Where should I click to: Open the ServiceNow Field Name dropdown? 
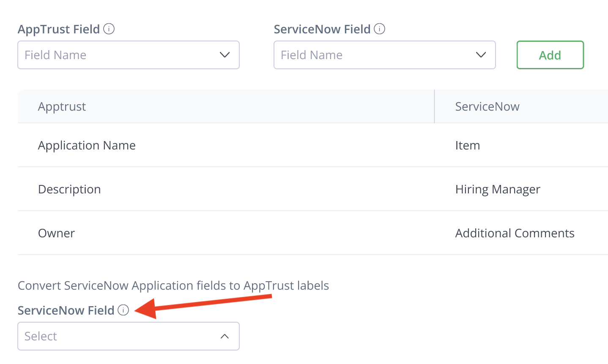coord(385,55)
